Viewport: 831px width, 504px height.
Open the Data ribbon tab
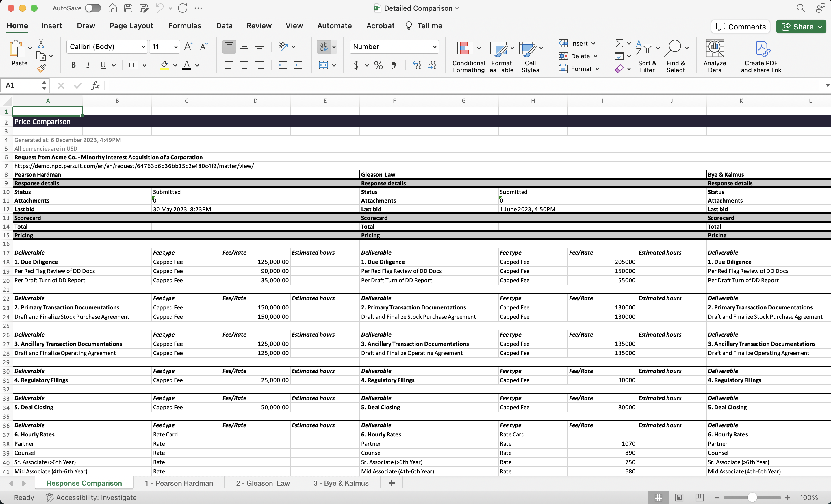coord(224,26)
